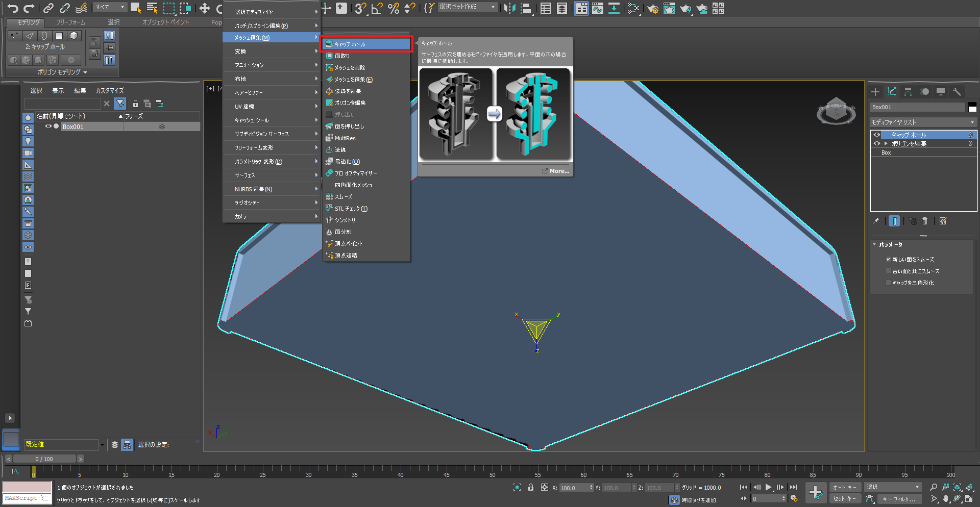Click the trash icon to remove modifier
The width and height of the screenshot is (980, 507).
(x=925, y=221)
